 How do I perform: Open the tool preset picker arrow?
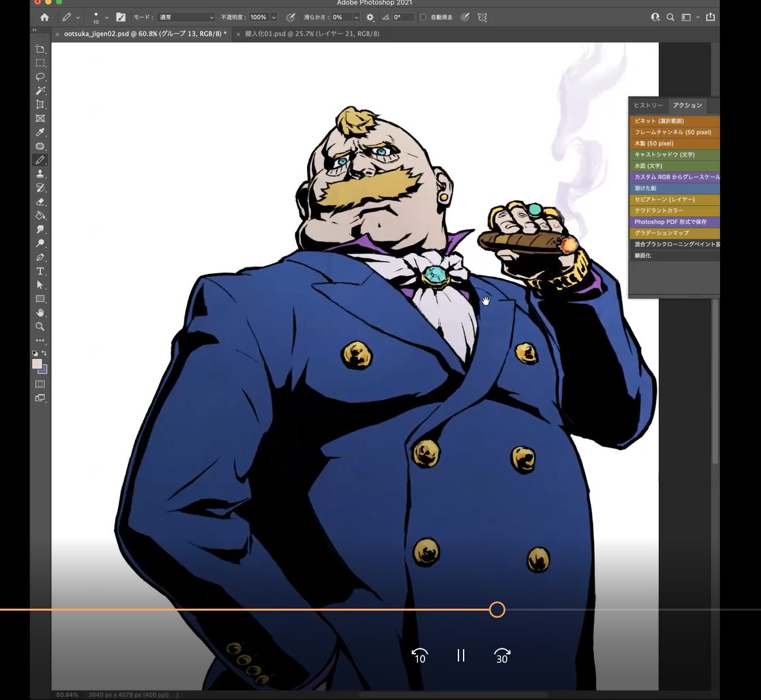point(78,18)
